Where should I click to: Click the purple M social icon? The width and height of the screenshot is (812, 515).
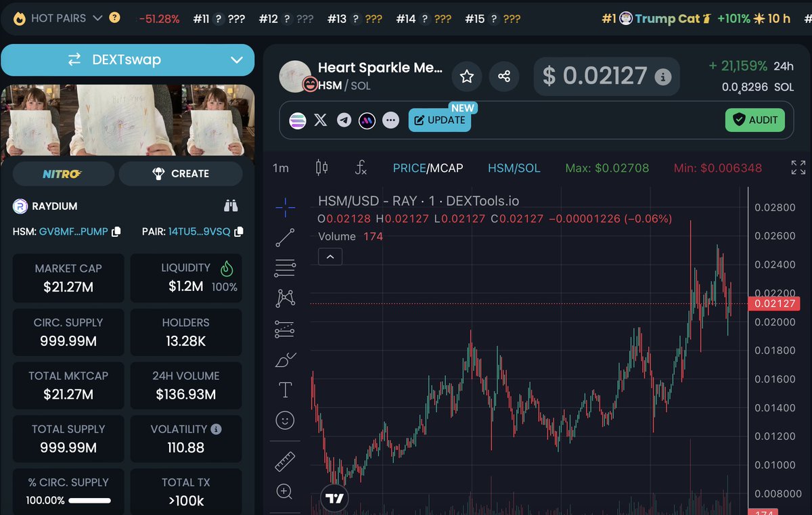coord(367,120)
